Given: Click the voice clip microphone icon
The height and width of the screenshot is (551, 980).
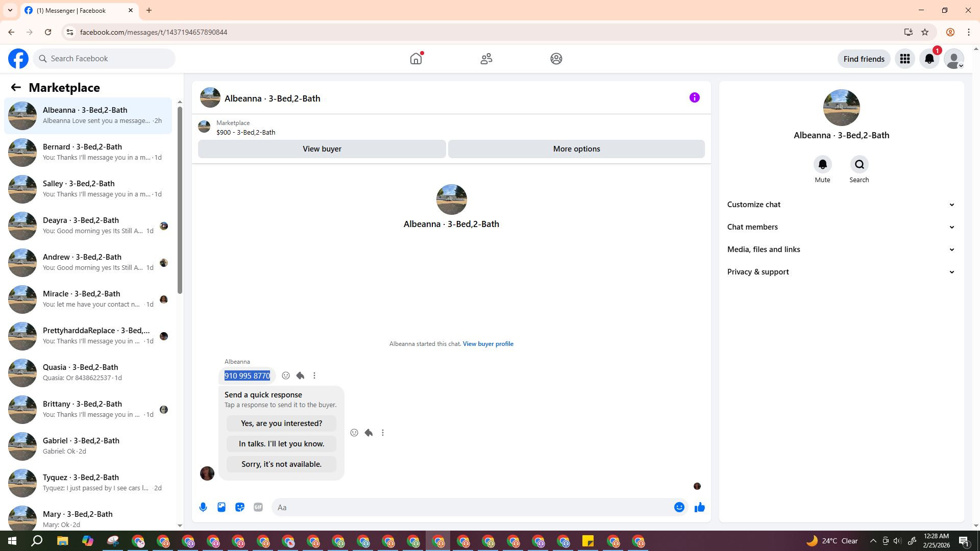Looking at the screenshot, I should click(203, 507).
